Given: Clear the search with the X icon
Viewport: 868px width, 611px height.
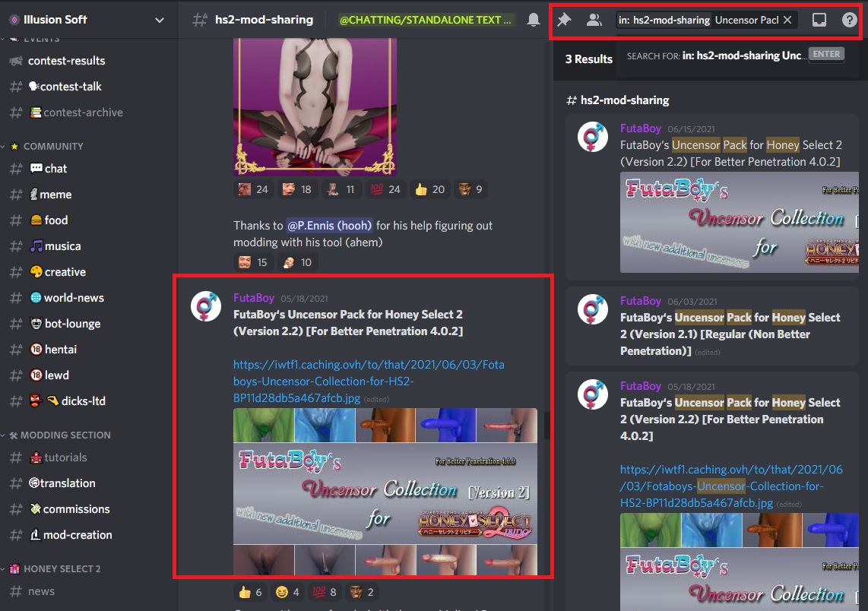Looking at the screenshot, I should click(x=787, y=20).
